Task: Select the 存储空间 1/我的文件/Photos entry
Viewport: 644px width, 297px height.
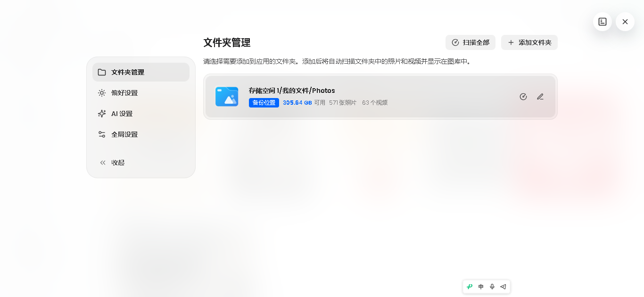Action: pyautogui.click(x=380, y=97)
